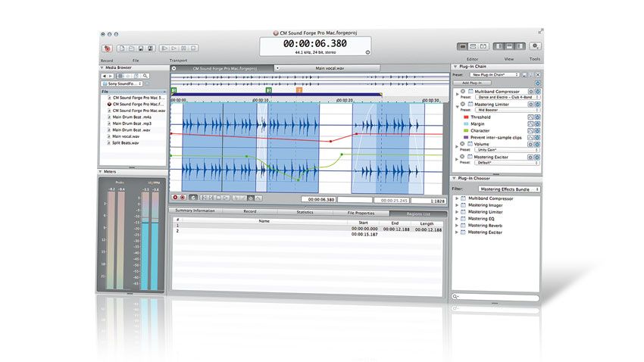This screenshot has width=644, height=362.
Task: Collapse the Media Browser panel
Action: tap(102, 67)
